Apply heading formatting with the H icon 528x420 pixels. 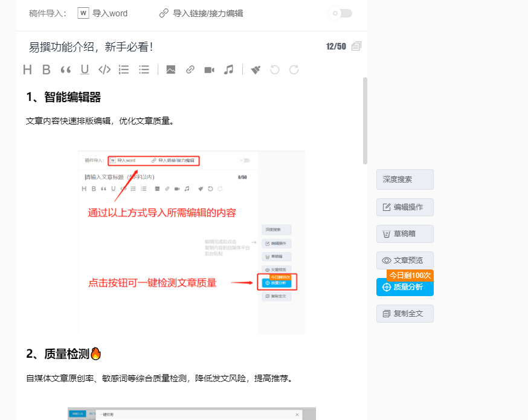pyautogui.click(x=27, y=69)
